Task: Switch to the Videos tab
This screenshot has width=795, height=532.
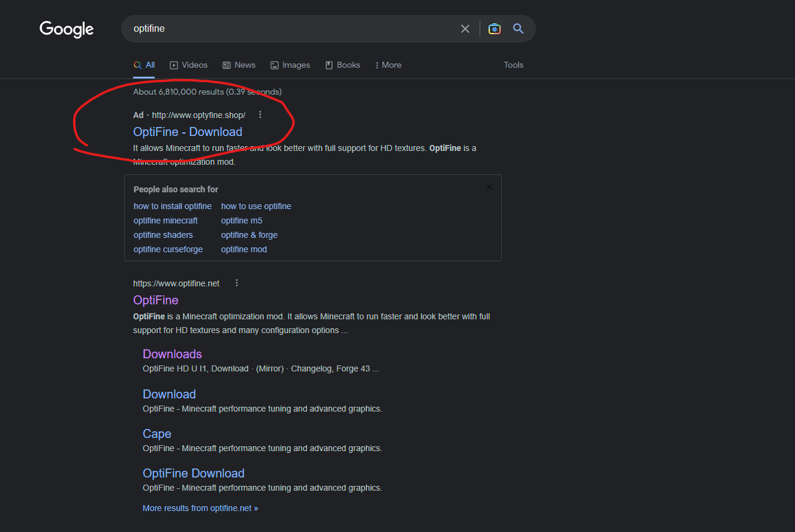Action: pos(189,65)
